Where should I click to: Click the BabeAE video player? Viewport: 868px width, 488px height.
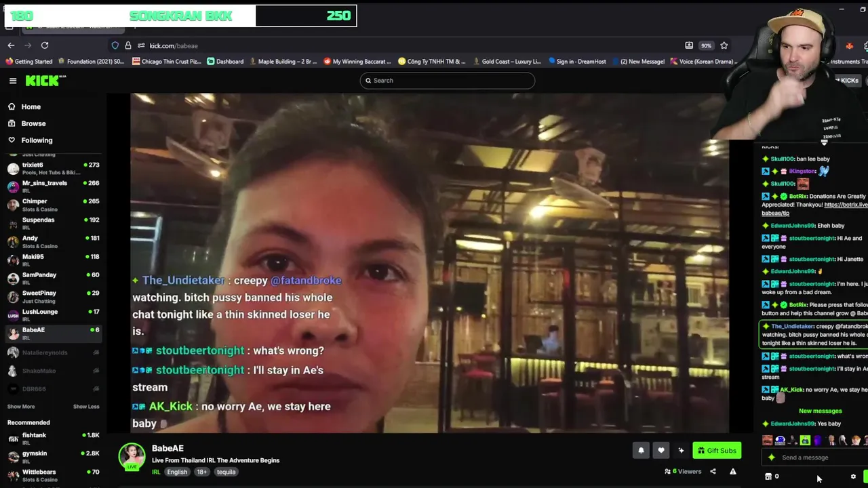pyautogui.click(x=430, y=263)
